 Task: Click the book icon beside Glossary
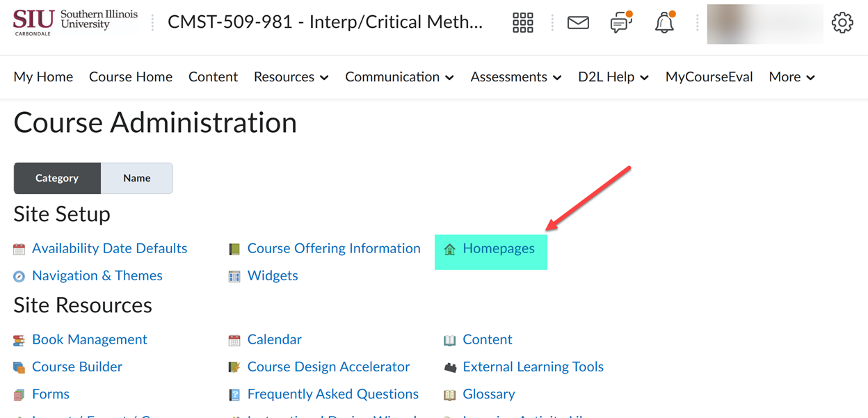(x=450, y=394)
